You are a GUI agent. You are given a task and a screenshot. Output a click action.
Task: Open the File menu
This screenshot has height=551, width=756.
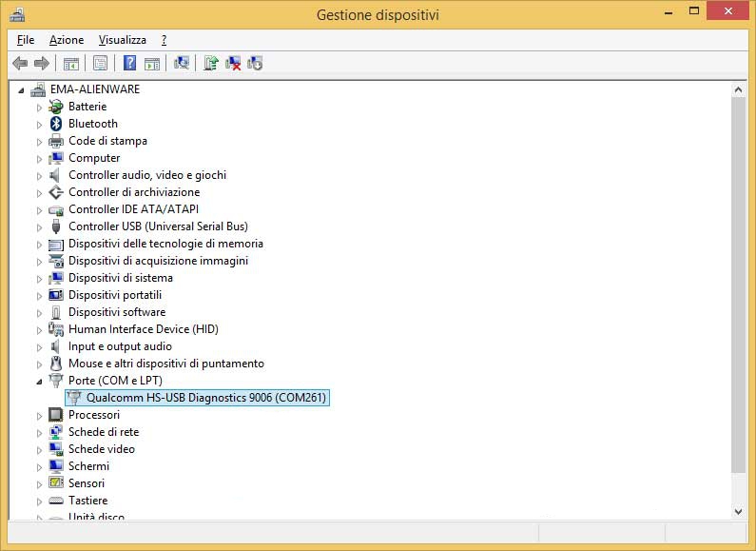26,40
